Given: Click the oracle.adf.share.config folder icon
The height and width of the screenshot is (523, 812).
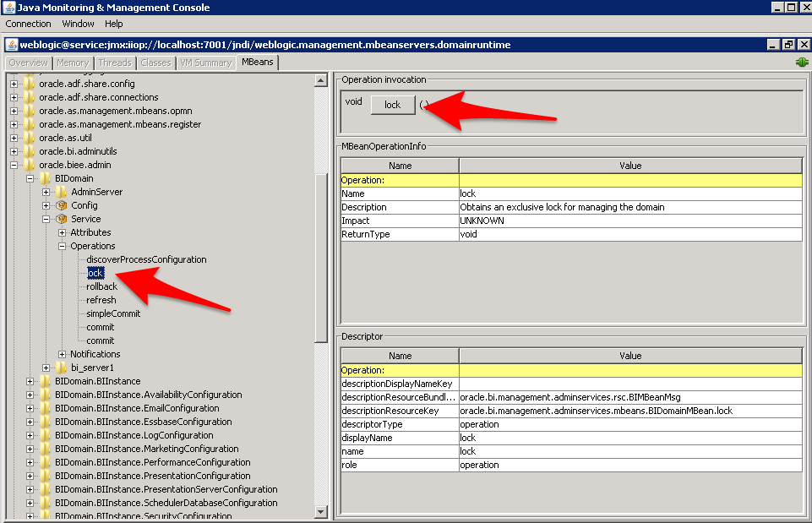Looking at the screenshot, I should pyautogui.click(x=29, y=84).
